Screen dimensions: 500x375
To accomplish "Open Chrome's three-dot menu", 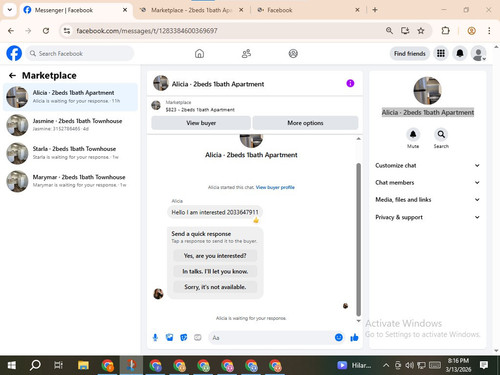I will pyautogui.click(x=489, y=31).
